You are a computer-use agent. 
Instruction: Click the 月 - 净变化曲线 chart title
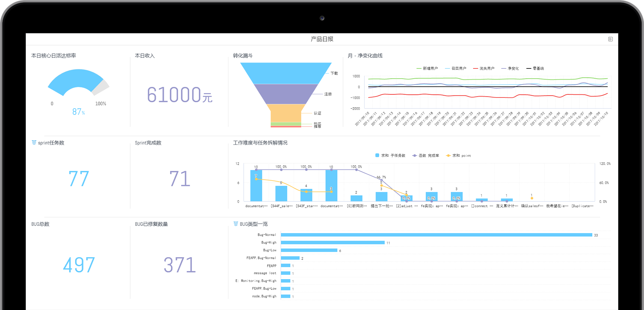[x=365, y=56]
